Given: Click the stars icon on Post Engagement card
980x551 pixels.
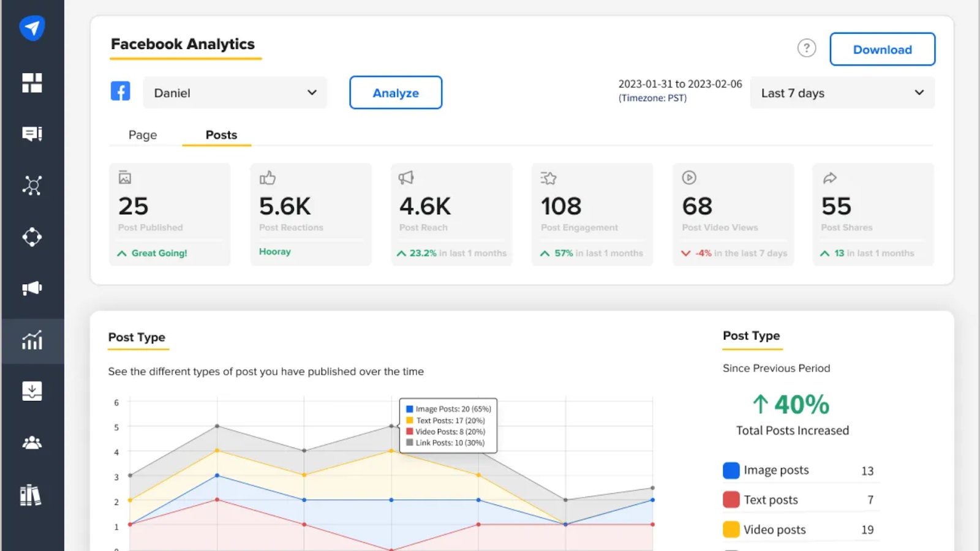Looking at the screenshot, I should click(548, 178).
